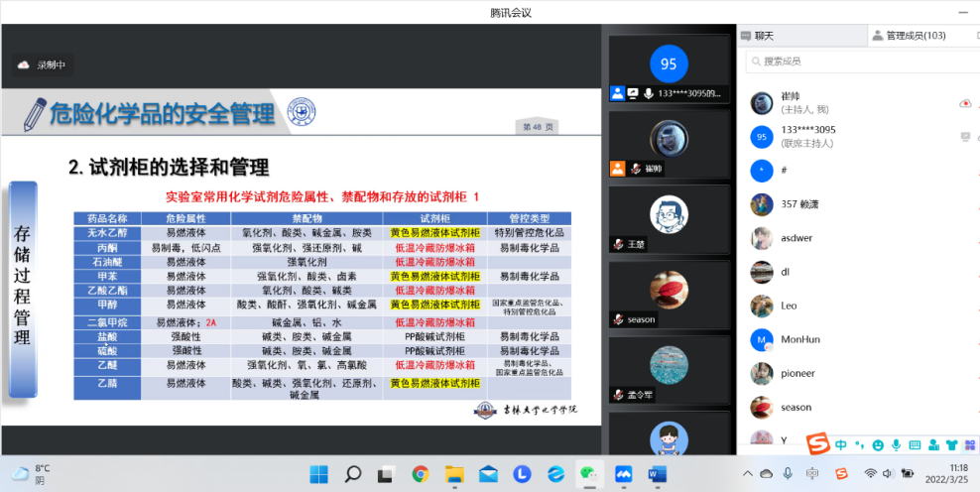Toggle the microphone icon on the 95 video tile
980x492 pixels.
tap(648, 93)
